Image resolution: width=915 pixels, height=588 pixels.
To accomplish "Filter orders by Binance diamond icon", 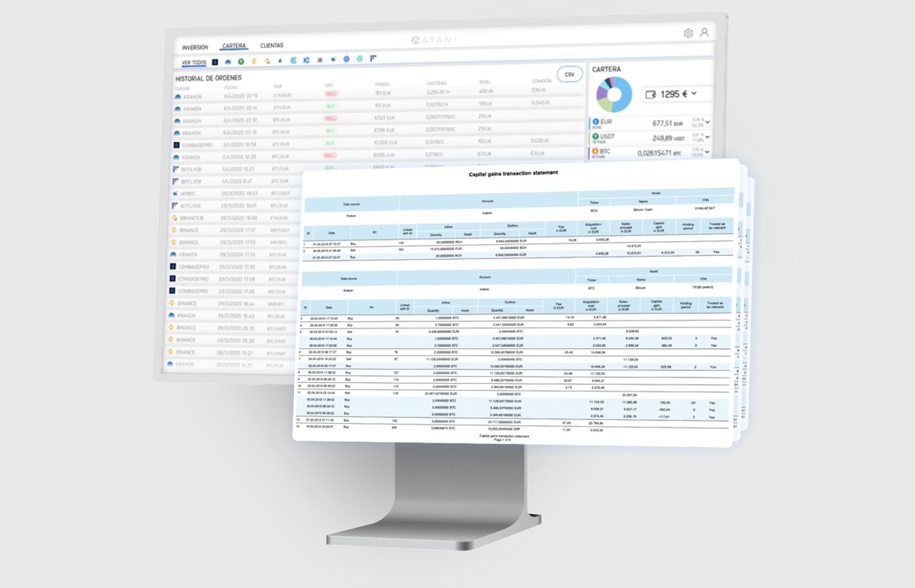I will (x=254, y=62).
